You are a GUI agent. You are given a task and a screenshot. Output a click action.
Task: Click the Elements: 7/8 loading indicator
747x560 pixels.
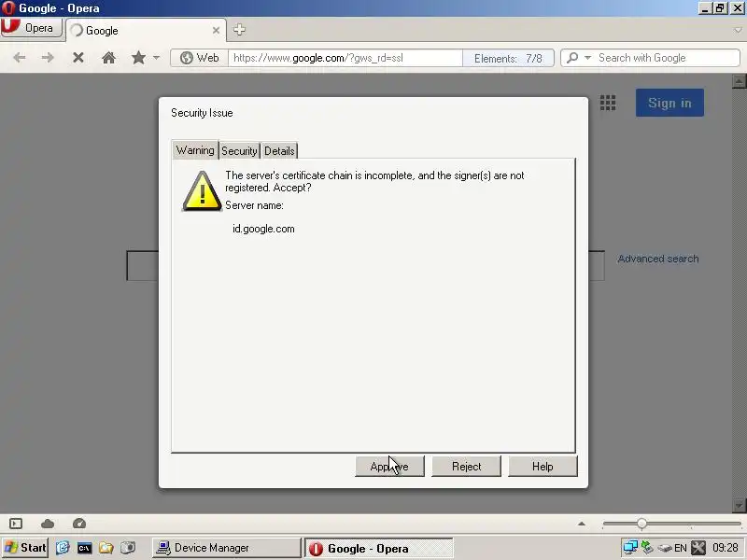coord(508,58)
